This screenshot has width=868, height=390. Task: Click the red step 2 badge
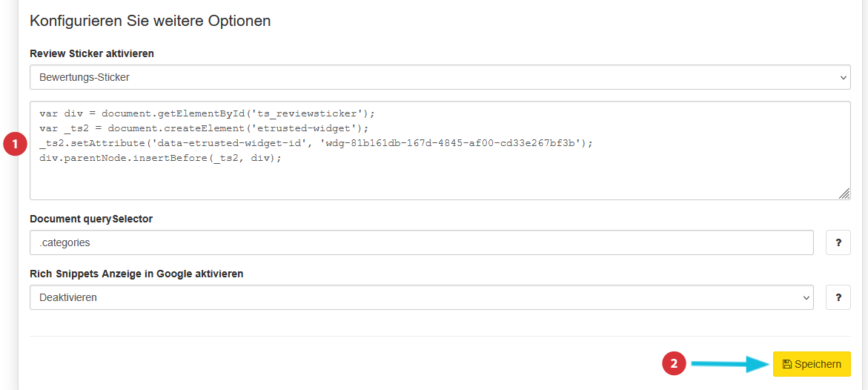675,364
